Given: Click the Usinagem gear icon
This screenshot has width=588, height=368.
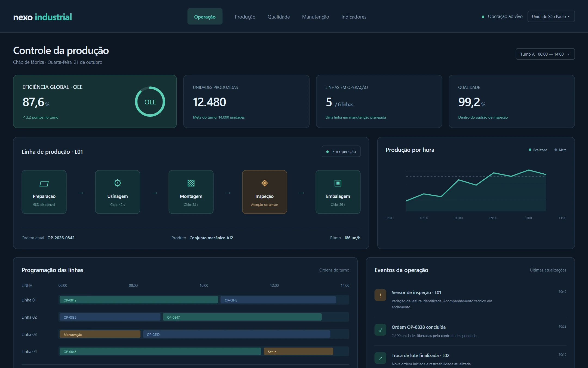Looking at the screenshot, I should pos(117,183).
